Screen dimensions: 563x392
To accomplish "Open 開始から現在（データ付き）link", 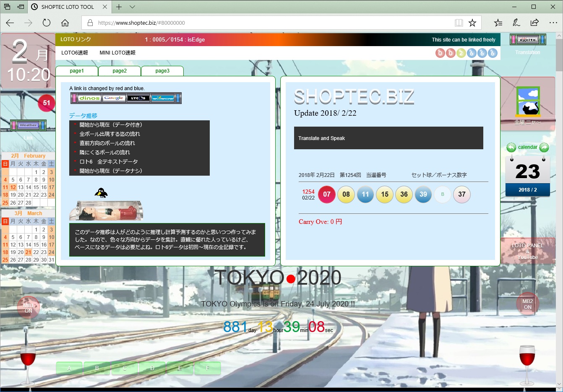I will [x=111, y=125].
